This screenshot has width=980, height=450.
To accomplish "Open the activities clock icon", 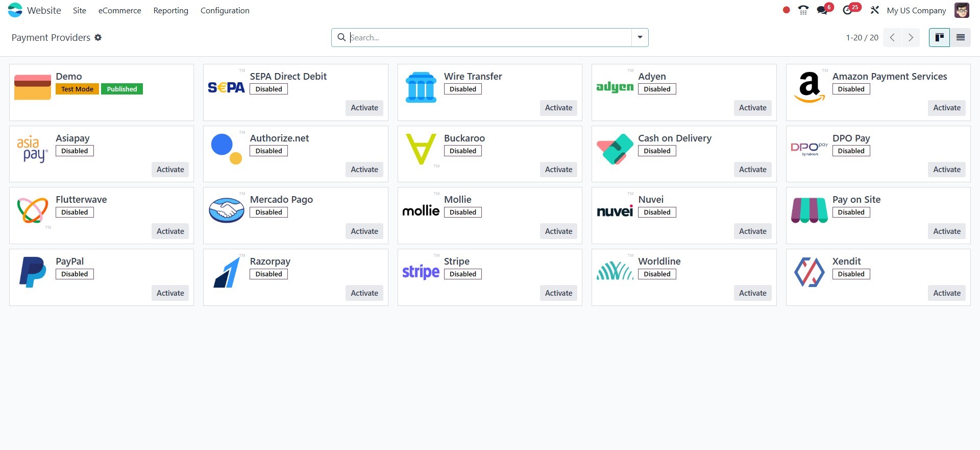I will pos(848,10).
